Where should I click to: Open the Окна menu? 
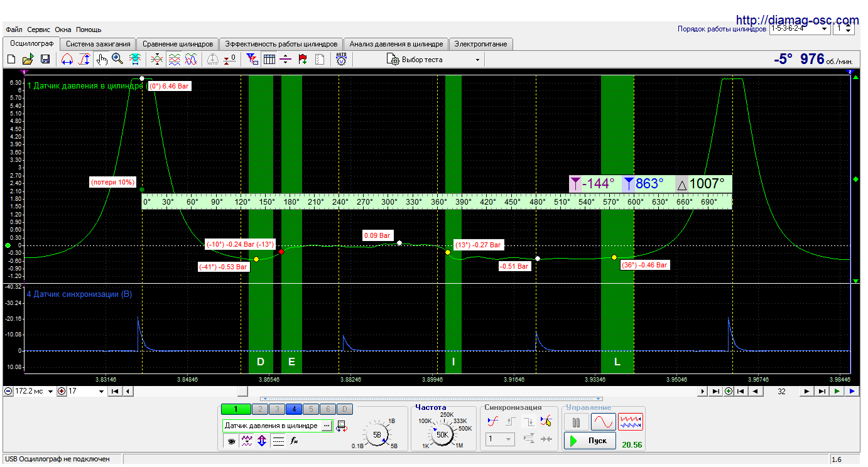pyautogui.click(x=63, y=30)
